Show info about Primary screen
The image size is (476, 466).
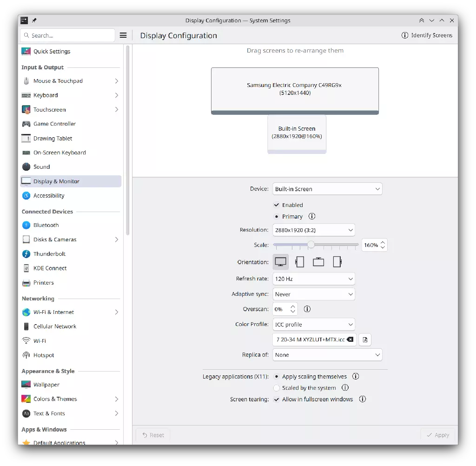pos(312,216)
